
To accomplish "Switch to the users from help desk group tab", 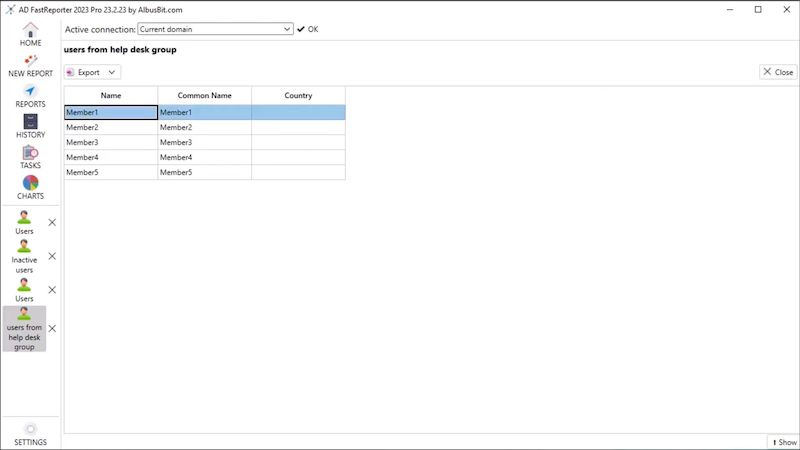I will click(24, 329).
